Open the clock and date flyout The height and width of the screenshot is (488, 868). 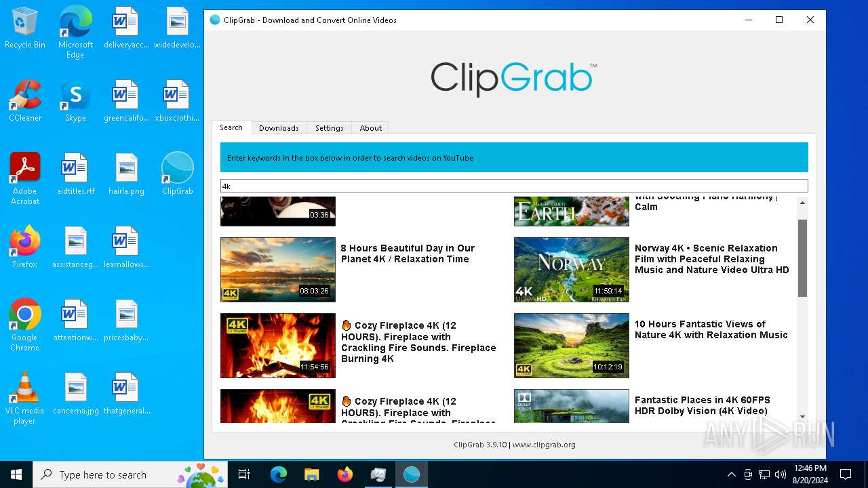[810, 474]
